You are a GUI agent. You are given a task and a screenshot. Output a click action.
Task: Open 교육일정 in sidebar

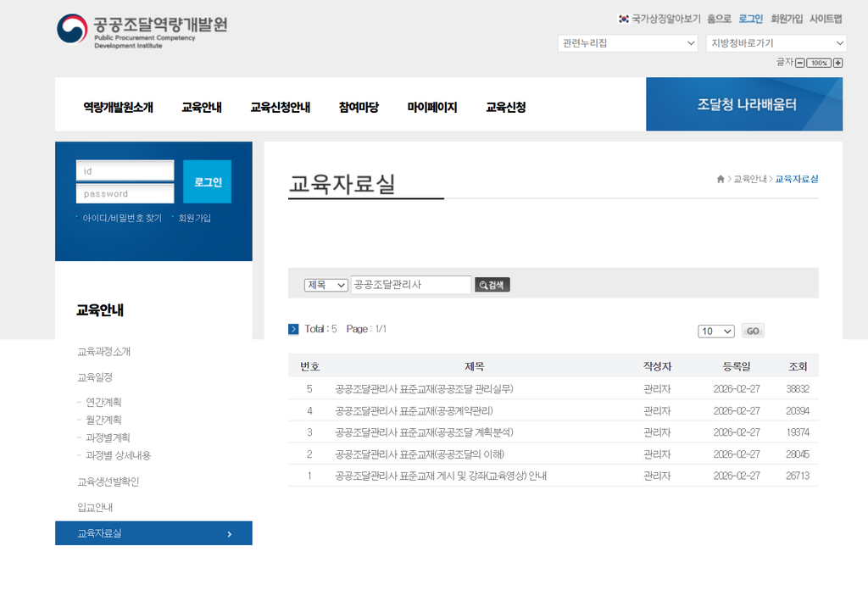tap(95, 377)
